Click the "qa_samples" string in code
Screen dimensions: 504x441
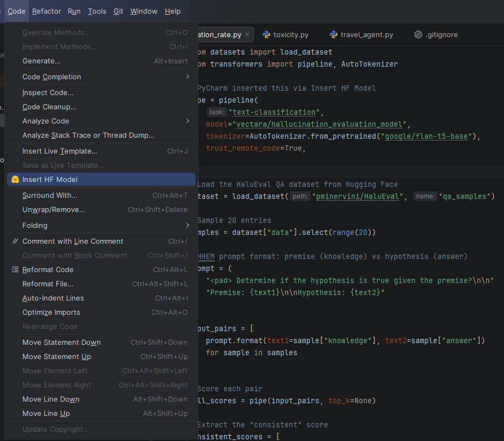tap(465, 196)
